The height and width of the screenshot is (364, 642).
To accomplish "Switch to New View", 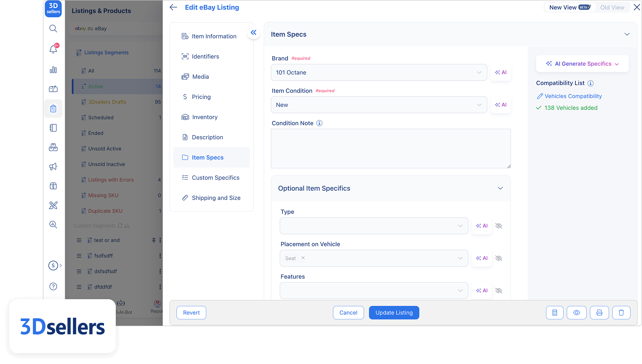I will (x=570, y=8).
